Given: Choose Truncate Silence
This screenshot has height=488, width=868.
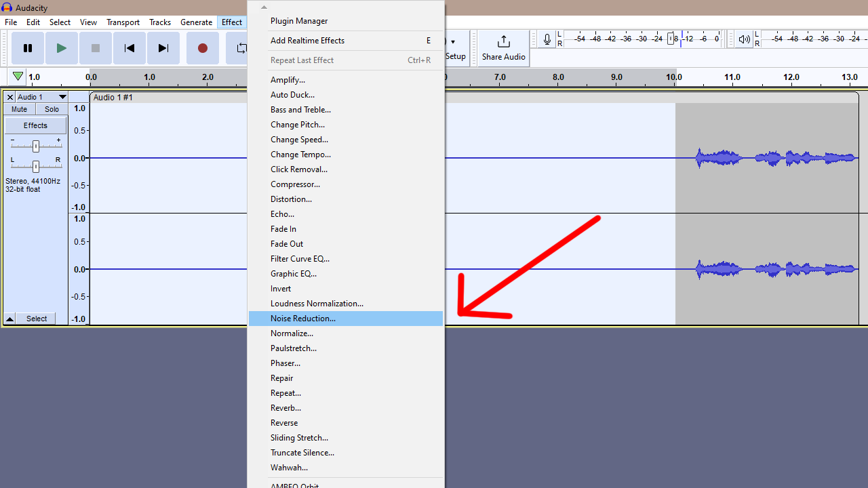Looking at the screenshot, I should (346, 453).
